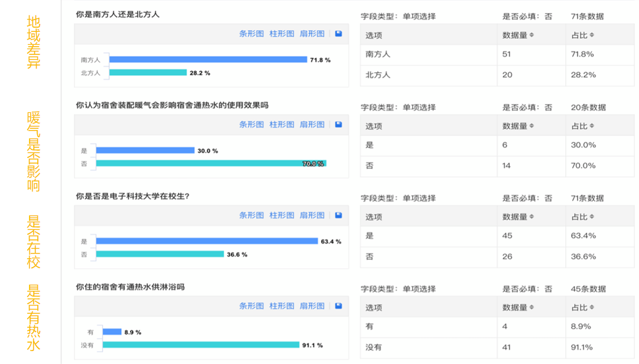Viewport: 639px width, 364px height.
Task: Switch to 扇形图 for the first question
Action: [314, 34]
